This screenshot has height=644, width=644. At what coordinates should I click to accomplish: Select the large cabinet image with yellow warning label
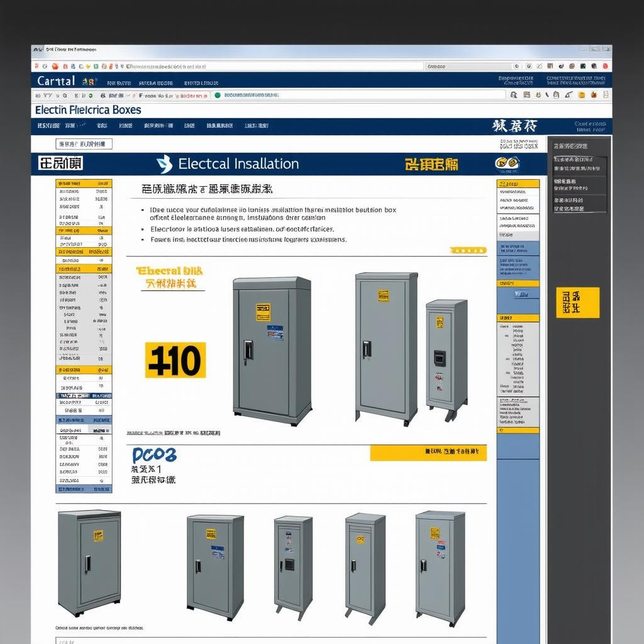[272, 350]
